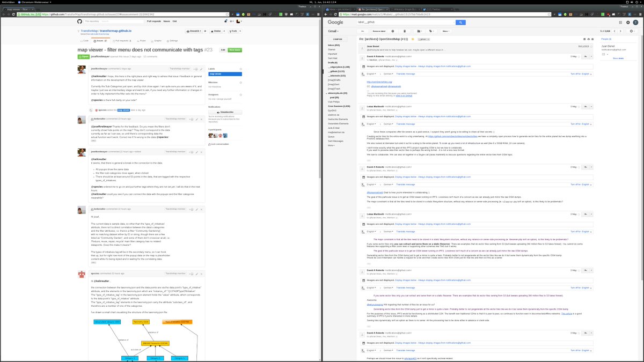Reload the GitHub browser tab
The height and width of the screenshot is (362, 644).
[13, 14]
